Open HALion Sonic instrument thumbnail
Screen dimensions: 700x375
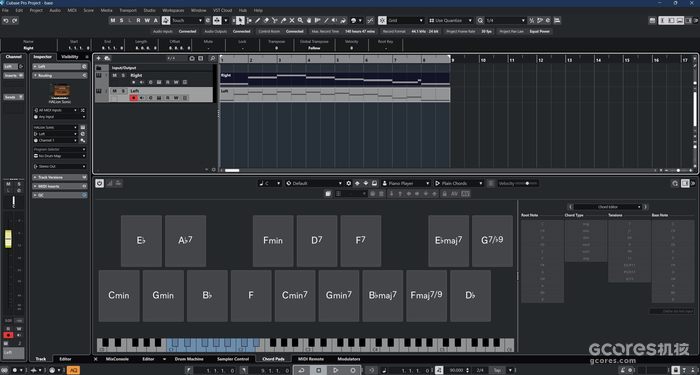(x=61, y=91)
